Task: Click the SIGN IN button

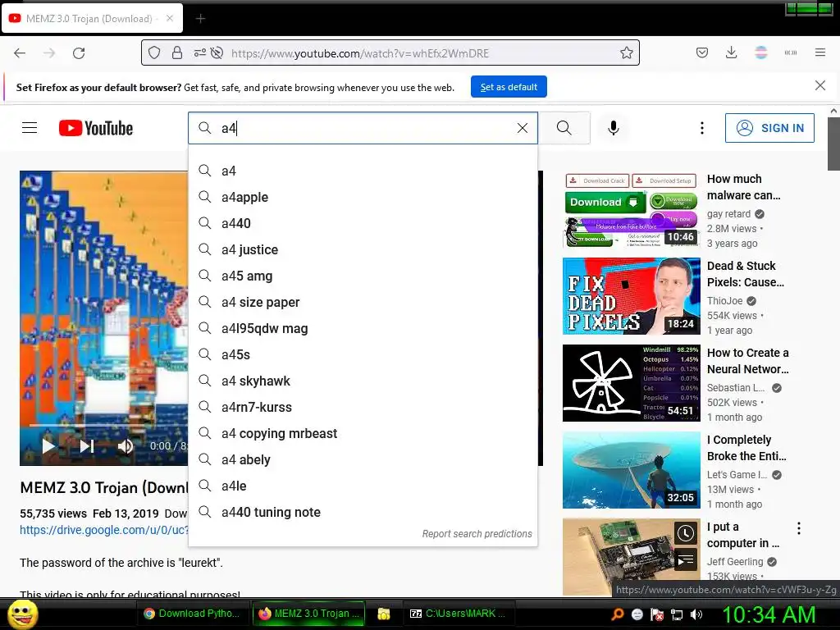Action: pos(769,128)
